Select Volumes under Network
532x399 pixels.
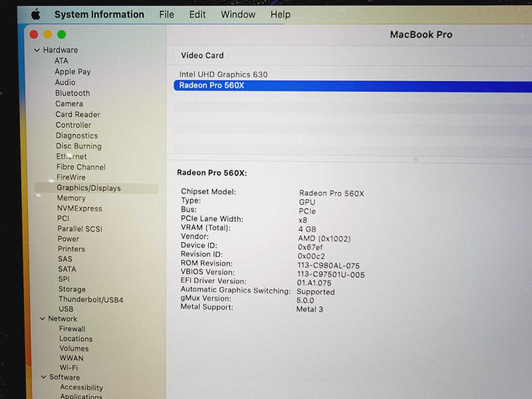pyautogui.click(x=74, y=348)
